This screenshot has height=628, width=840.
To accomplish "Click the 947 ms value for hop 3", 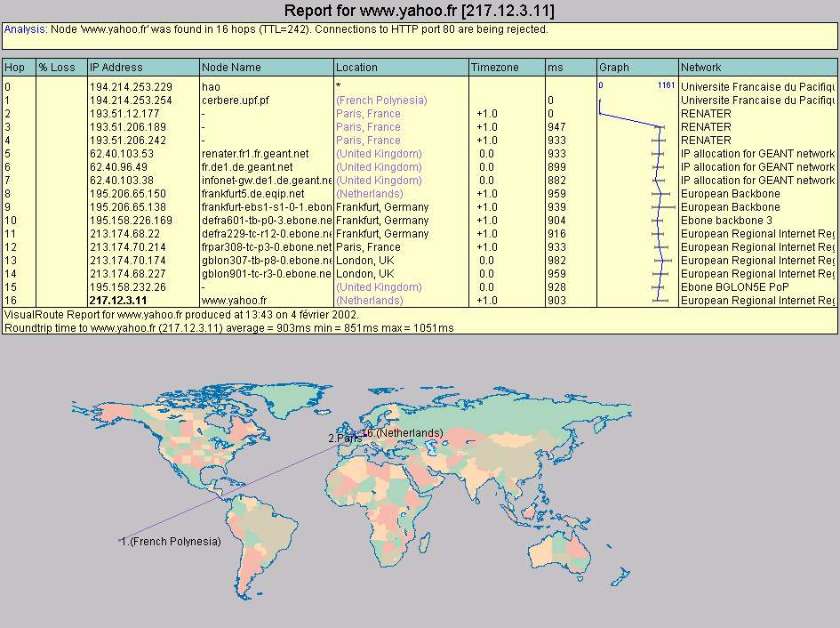I will [556, 127].
